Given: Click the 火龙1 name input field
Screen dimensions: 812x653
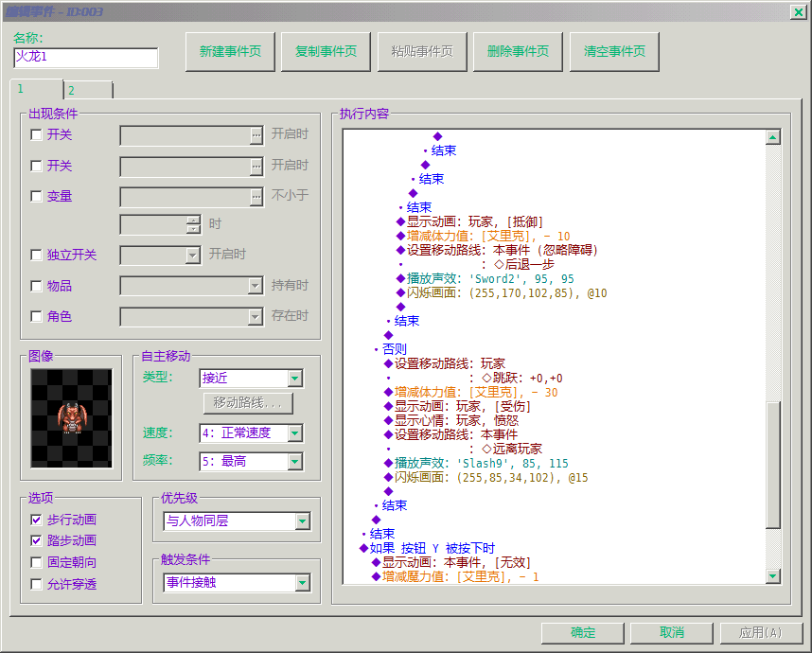Looking at the screenshot, I should [x=86, y=58].
